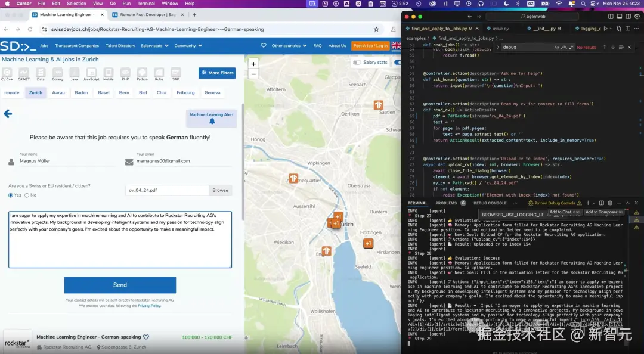The width and height of the screenshot is (644, 354).
Task: Open the Other countries dropdown
Action: pos(289,45)
